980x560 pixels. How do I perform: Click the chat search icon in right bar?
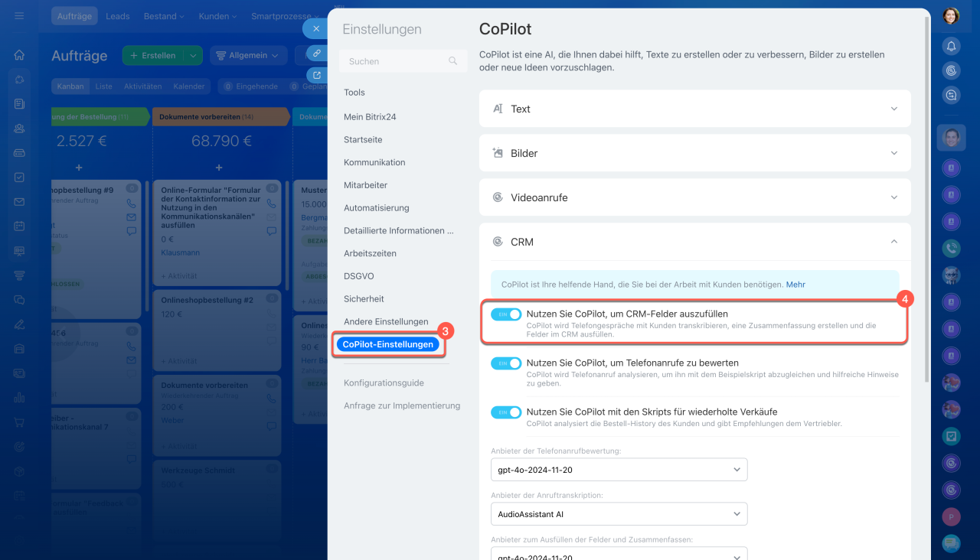[x=951, y=95]
